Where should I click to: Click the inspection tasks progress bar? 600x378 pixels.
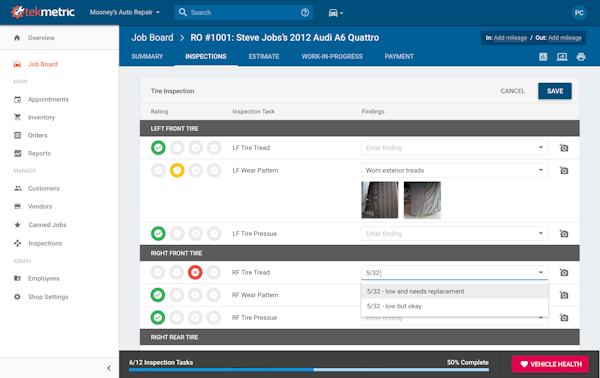309,370
